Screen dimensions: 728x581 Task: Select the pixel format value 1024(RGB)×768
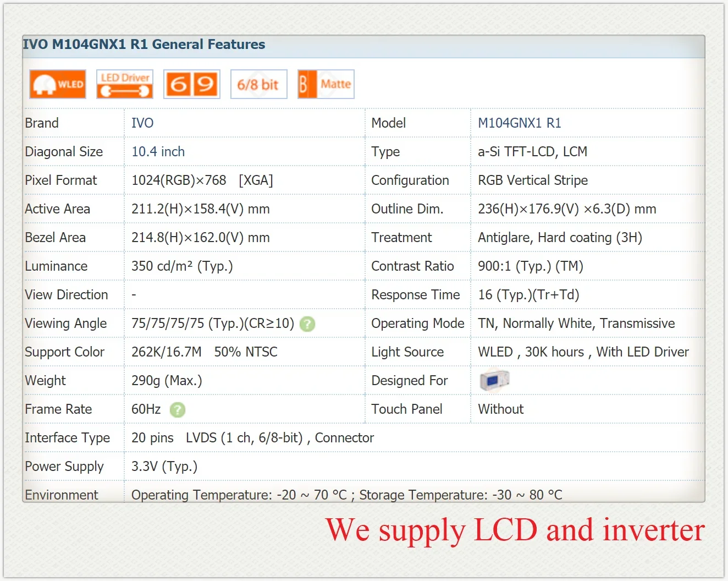tap(179, 180)
